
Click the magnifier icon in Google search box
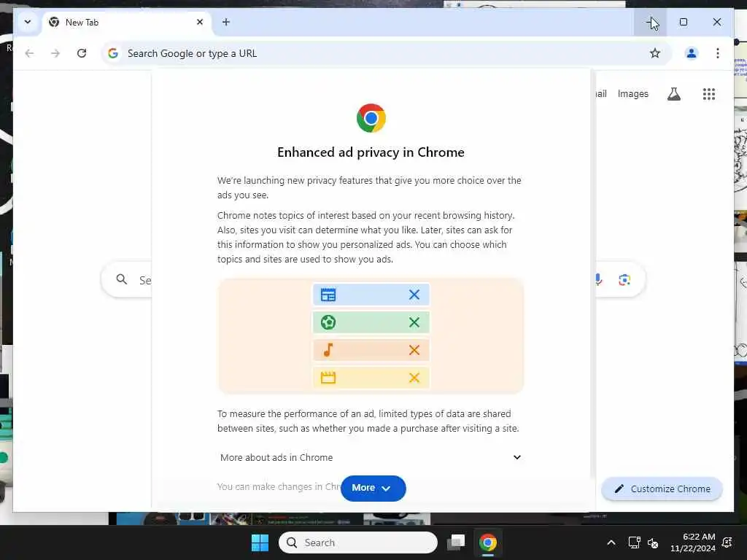coord(122,279)
